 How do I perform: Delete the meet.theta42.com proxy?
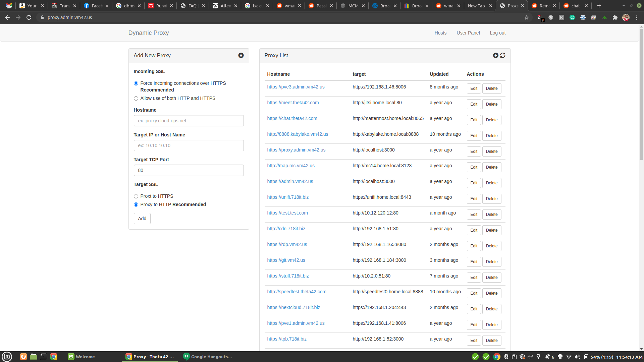[x=491, y=104]
